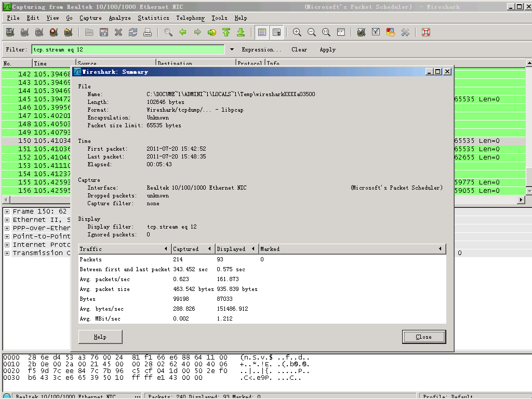The height and width of the screenshot is (399, 532).
Task: Click the Marked column header in Summary
Action: pos(352,249)
